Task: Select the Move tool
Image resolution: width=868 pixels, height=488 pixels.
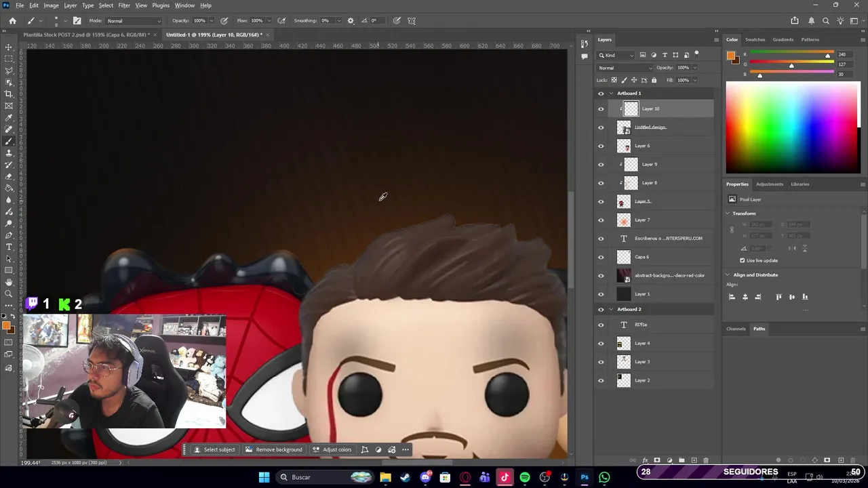Action: [9, 47]
